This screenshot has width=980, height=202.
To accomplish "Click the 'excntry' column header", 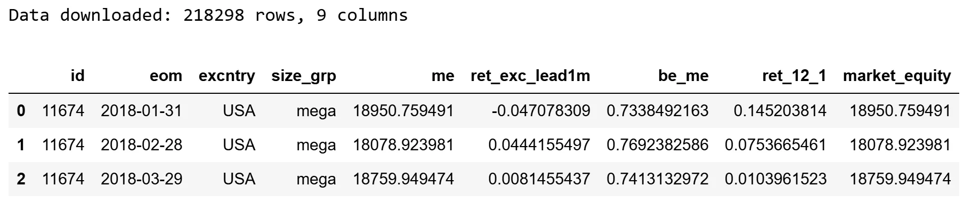I will coord(227,76).
